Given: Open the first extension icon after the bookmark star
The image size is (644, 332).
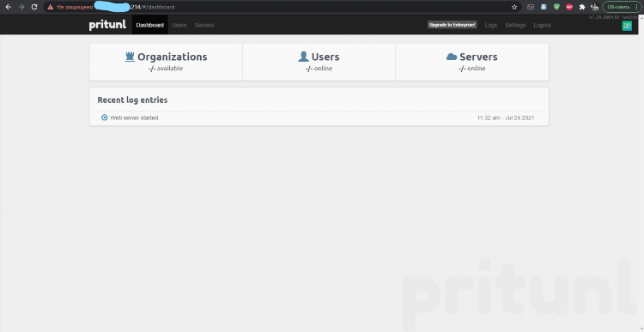Looking at the screenshot, I should coord(531,7).
